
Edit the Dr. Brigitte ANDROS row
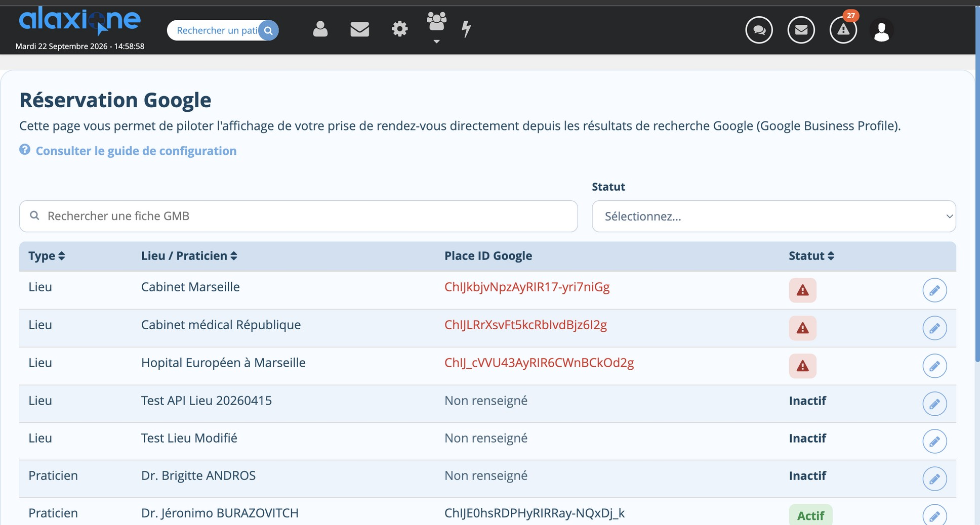934,478
